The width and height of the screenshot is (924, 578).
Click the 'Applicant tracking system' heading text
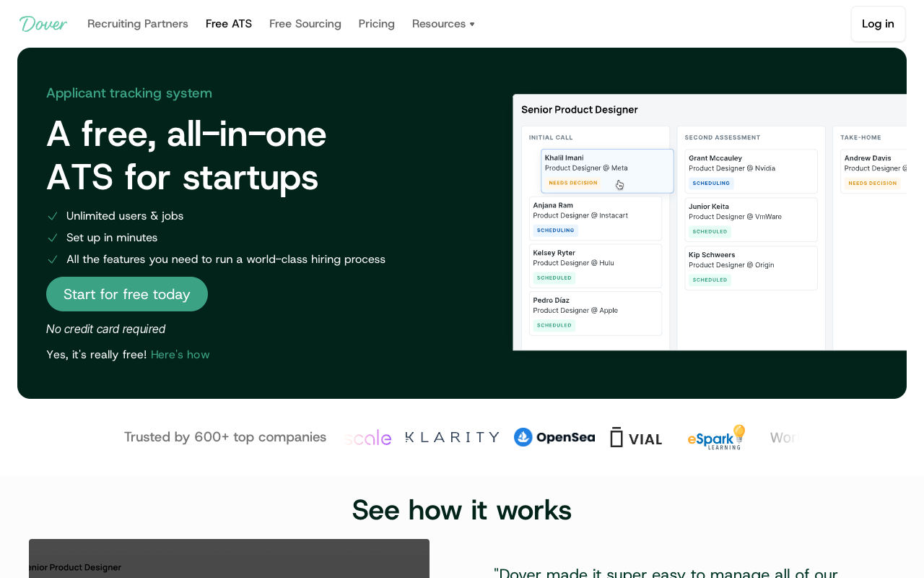(129, 93)
